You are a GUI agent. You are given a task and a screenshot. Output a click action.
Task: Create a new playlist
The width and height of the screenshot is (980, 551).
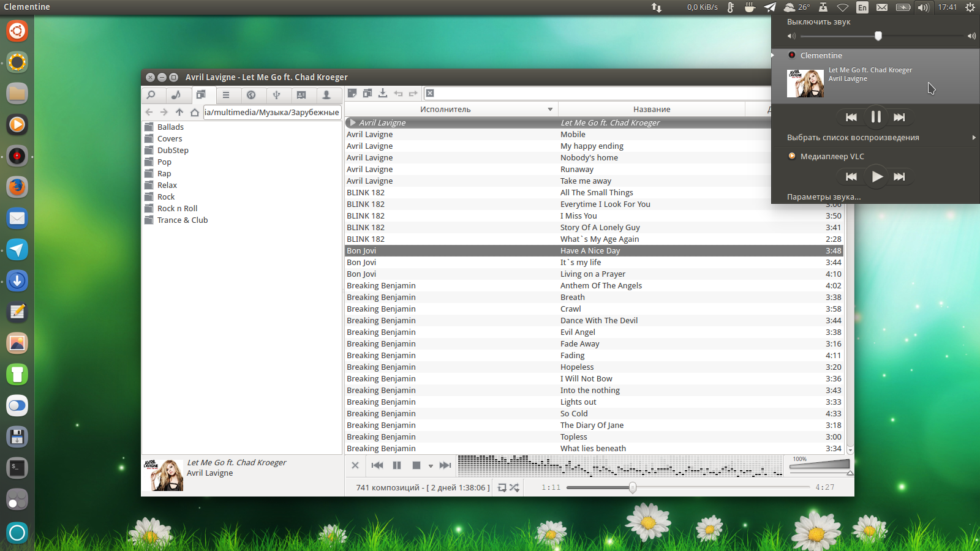pos(352,93)
